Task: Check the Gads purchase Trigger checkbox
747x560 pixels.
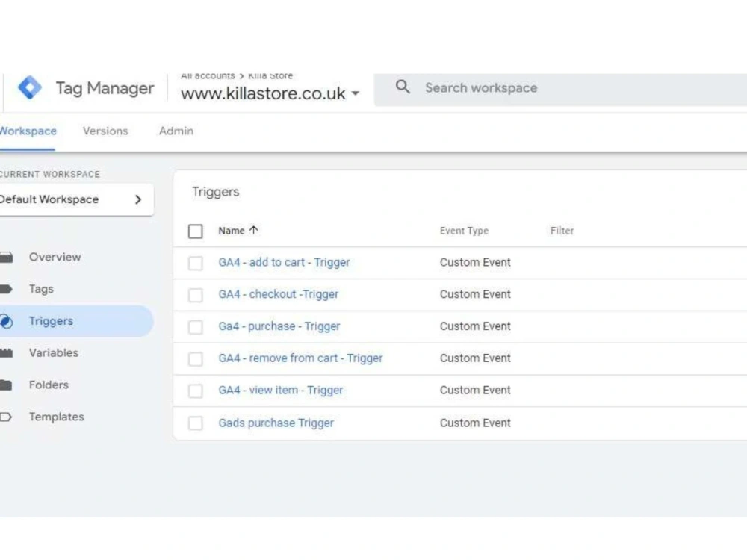Action: (195, 423)
